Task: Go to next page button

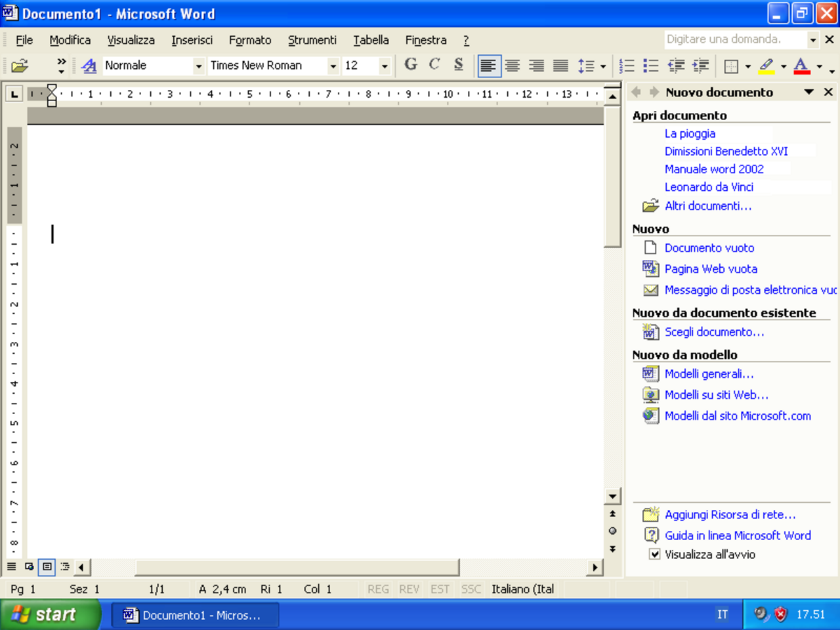Action: point(612,549)
